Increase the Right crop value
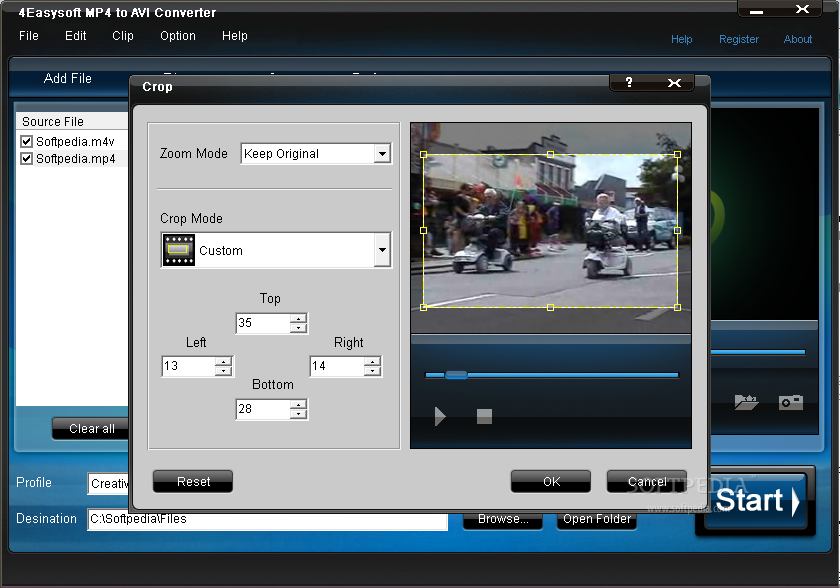Screen dimensions: 840x588 (372, 361)
